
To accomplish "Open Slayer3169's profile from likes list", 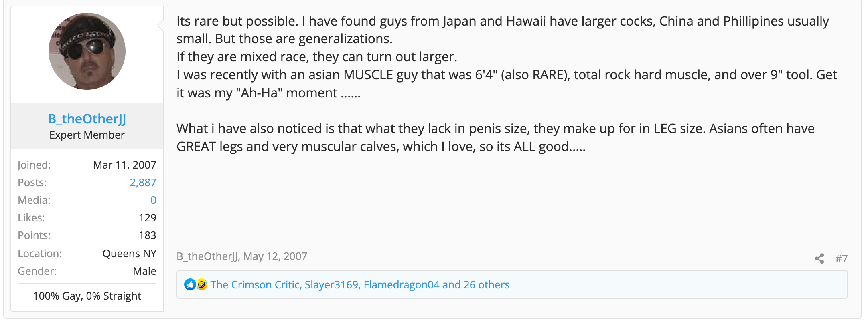I will pyautogui.click(x=332, y=284).
